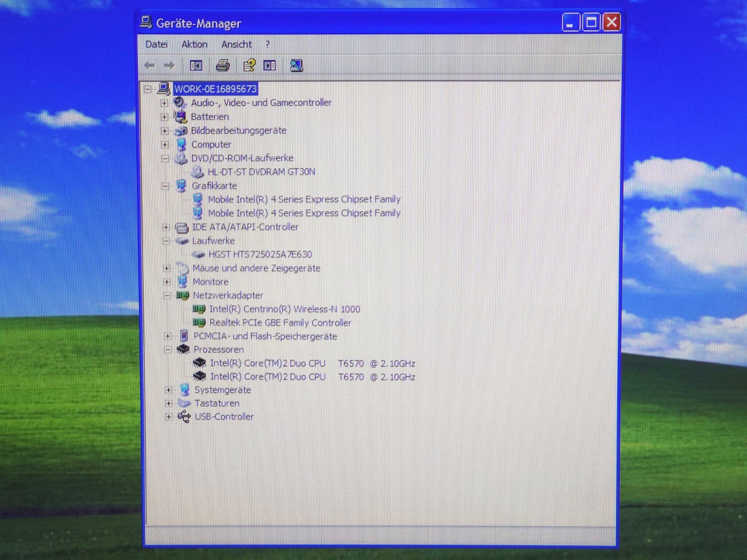
Task: Expand the USB-Controller node
Action: [x=169, y=417]
